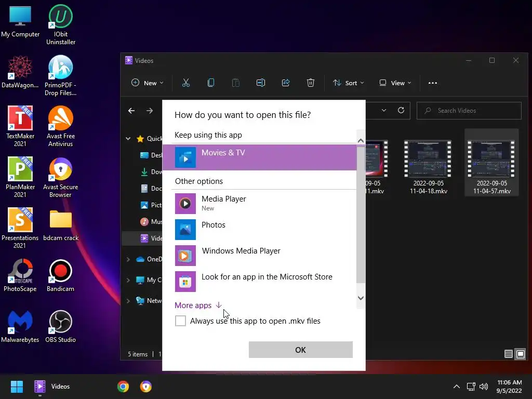The width and height of the screenshot is (532, 399).
Task: Select 2022-09-05 11-04-57.mkv thumbnail
Action: point(491,163)
